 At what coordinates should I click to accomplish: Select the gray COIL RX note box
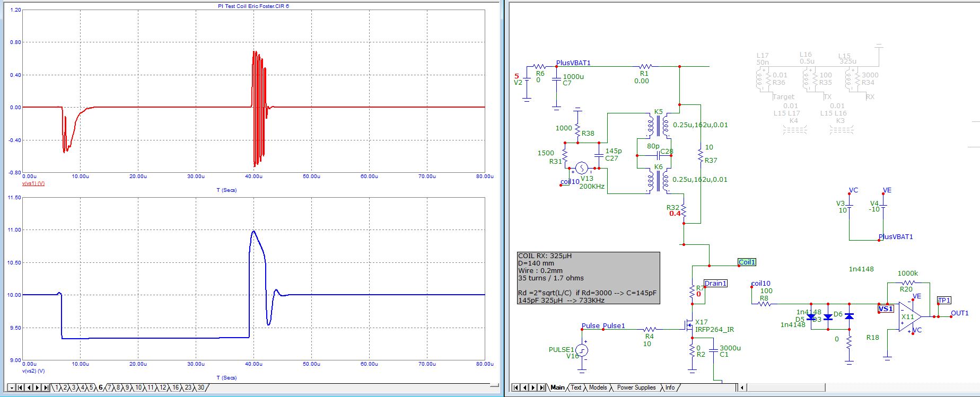[588, 278]
